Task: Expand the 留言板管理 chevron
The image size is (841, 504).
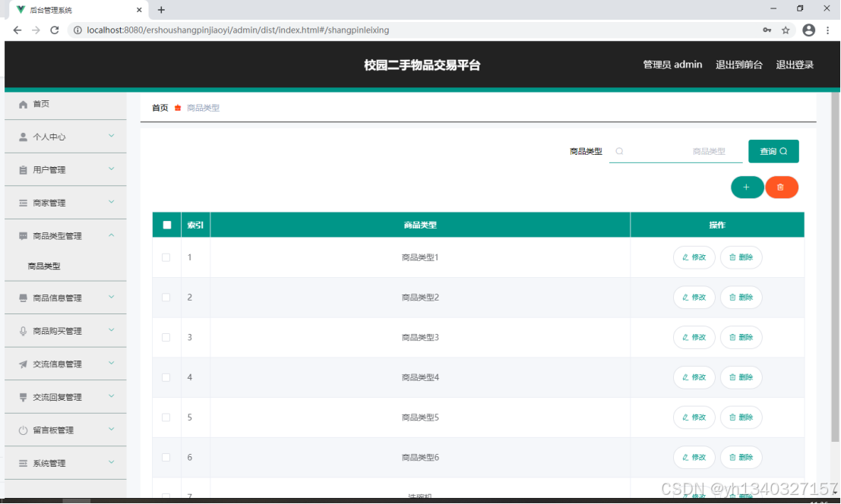Action: coord(112,429)
